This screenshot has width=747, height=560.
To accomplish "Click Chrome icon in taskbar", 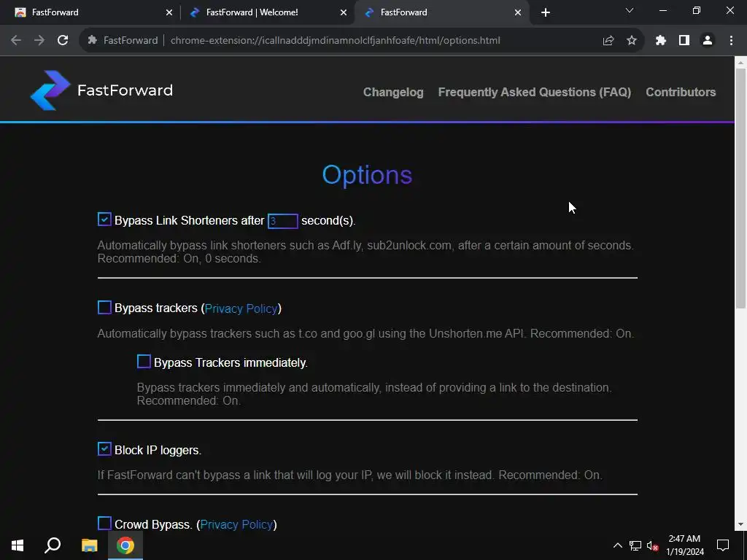I will pos(125,545).
